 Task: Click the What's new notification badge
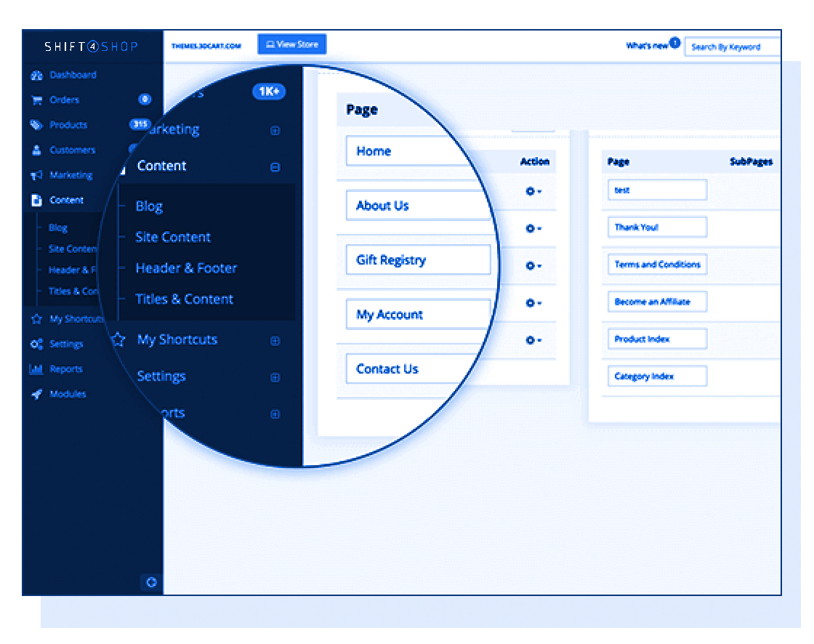point(674,43)
